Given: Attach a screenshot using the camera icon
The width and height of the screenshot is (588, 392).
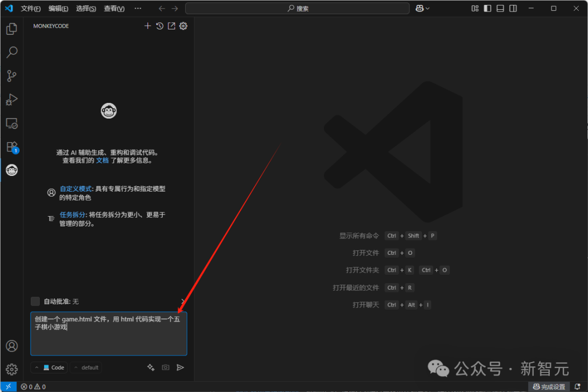Looking at the screenshot, I should pos(166,367).
